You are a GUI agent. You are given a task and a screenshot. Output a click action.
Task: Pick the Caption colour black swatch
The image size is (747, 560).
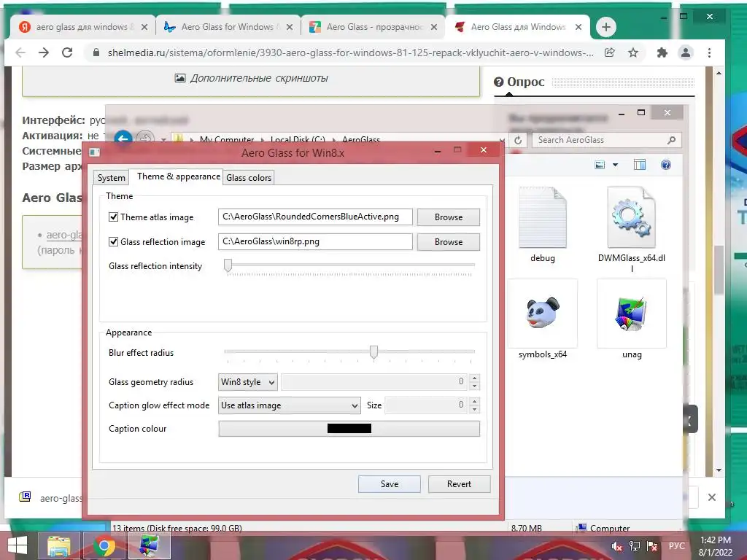[349, 429]
